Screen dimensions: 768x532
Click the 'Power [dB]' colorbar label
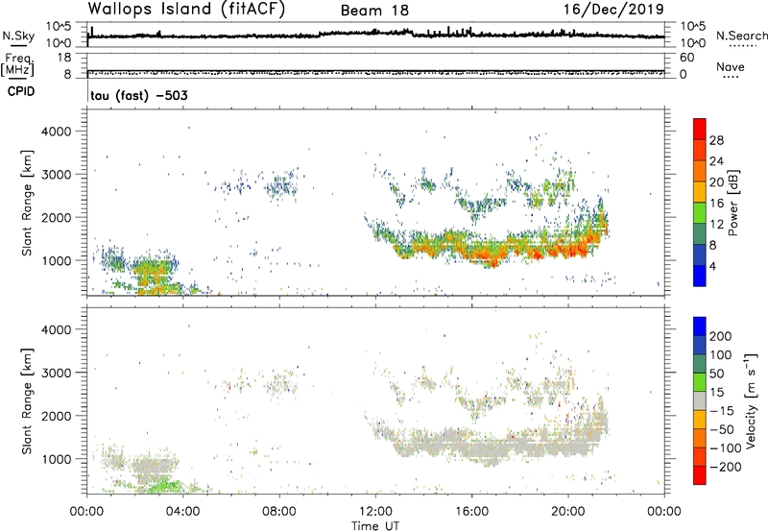(732, 203)
